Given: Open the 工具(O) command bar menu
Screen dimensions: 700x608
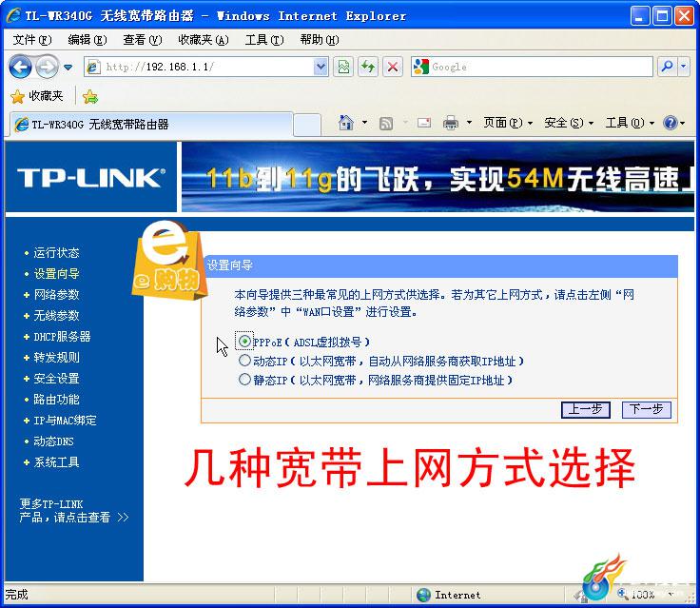Looking at the screenshot, I should 630,123.
